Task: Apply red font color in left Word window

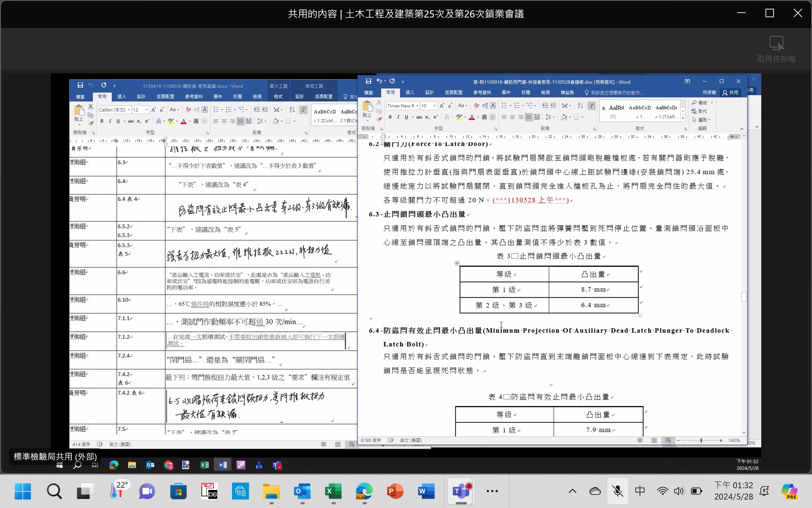Action: point(184,121)
